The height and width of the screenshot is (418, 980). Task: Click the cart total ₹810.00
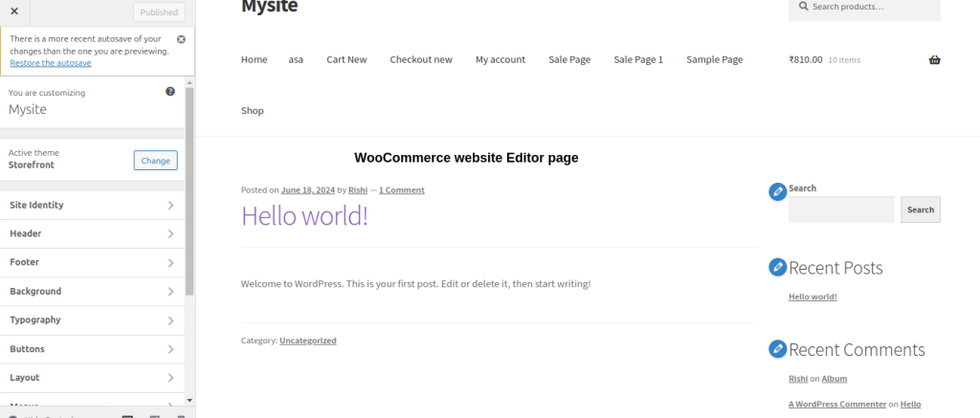tap(806, 60)
